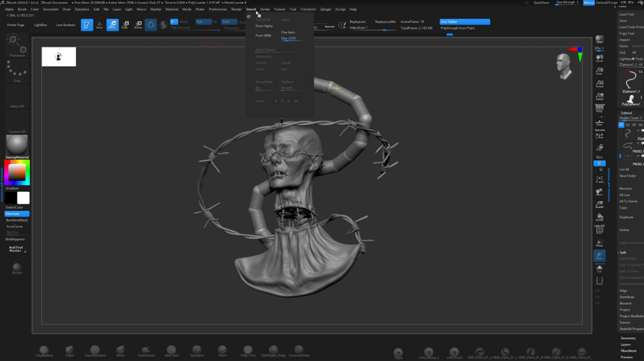Click the Duplicate subtool button
The image size is (644, 361).
point(626,218)
